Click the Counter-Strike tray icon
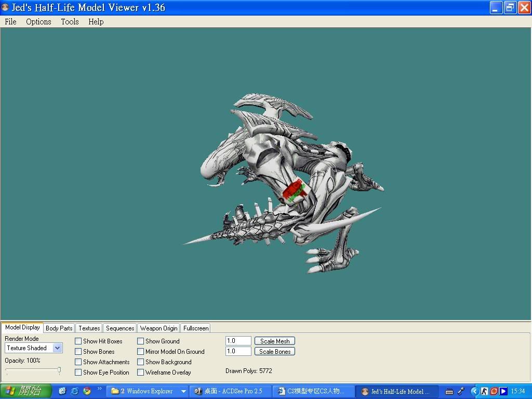Image resolution: width=532 pixels, height=399 pixels. click(484, 391)
